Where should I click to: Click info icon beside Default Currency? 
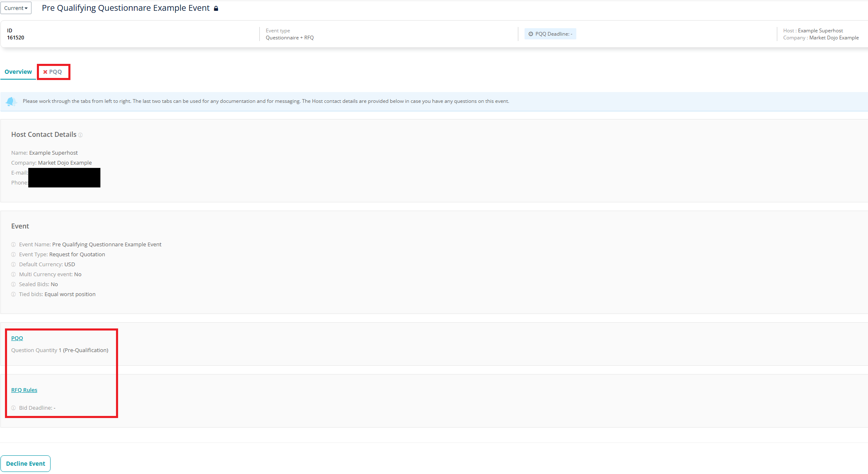coord(14,265)
